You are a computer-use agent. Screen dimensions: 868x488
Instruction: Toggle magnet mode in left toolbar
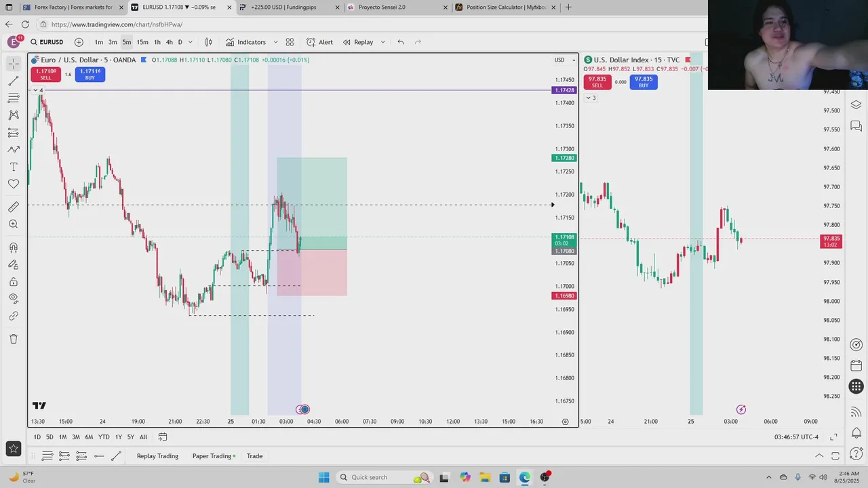point(14,248)
